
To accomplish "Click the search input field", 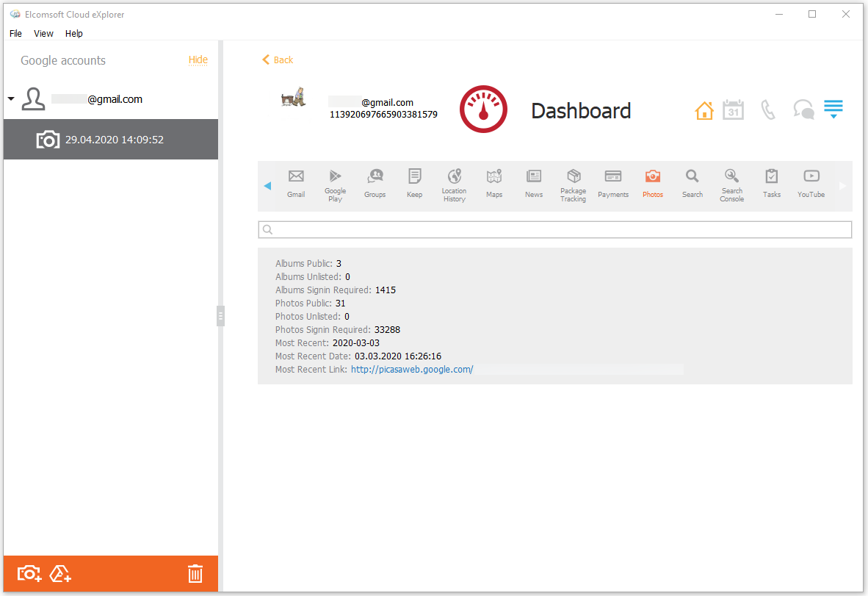I will (x=554, y=230).
